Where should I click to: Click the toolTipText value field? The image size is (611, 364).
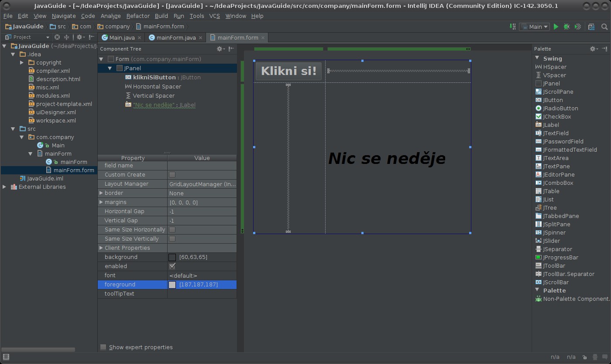click(202, 294)
